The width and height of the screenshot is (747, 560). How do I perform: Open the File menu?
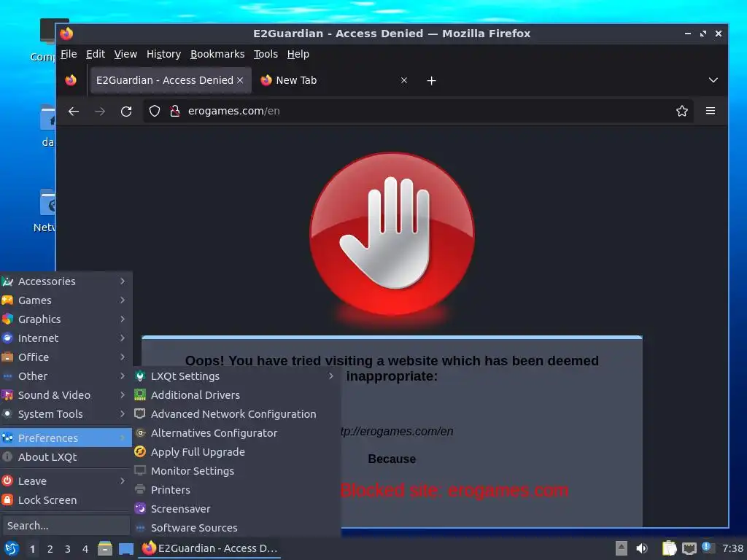(x=69, y=54)
